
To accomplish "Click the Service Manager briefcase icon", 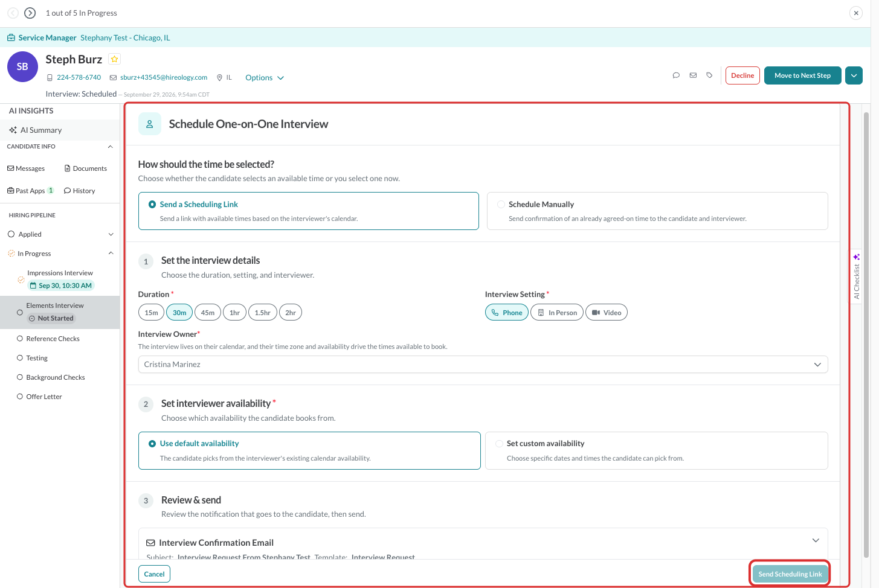I will coord(11,37).
